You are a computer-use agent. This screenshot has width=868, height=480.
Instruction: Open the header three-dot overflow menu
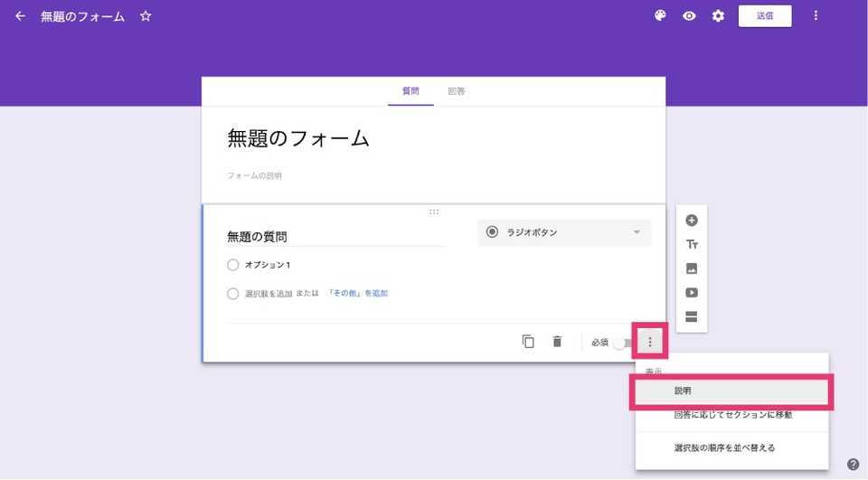coord(816,15)
